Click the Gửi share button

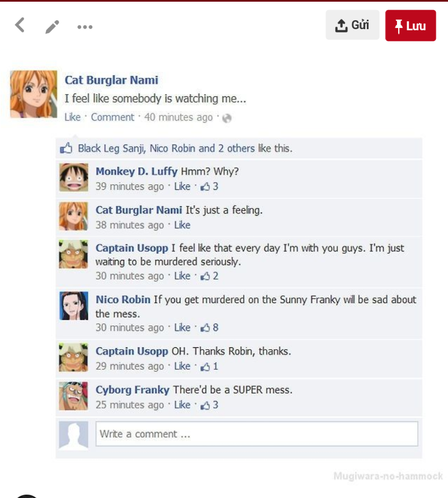[352, 25]
